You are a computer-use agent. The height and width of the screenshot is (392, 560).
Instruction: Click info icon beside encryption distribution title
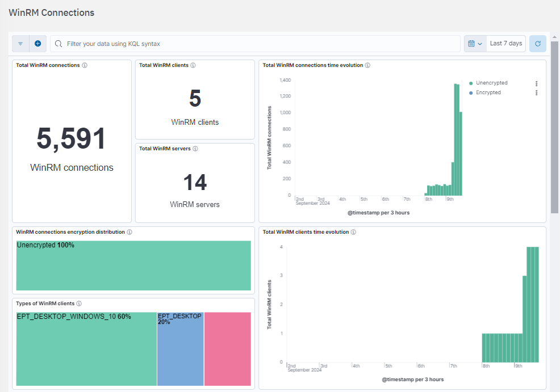tap(129, 232)
